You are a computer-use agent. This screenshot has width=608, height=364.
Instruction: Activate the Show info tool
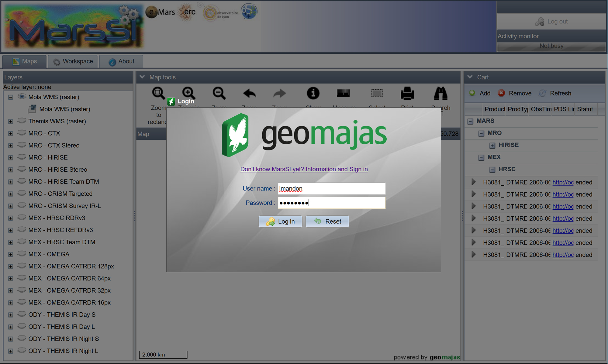click(x=313, y=93)
